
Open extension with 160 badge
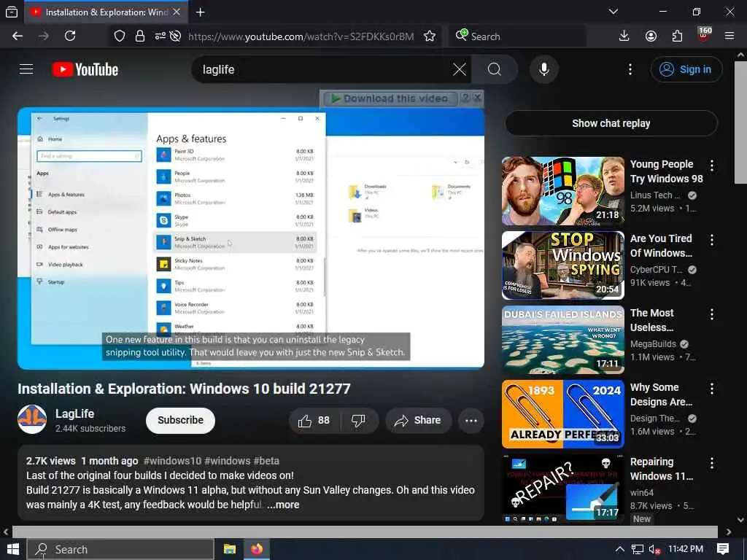[x=704, y=35]
